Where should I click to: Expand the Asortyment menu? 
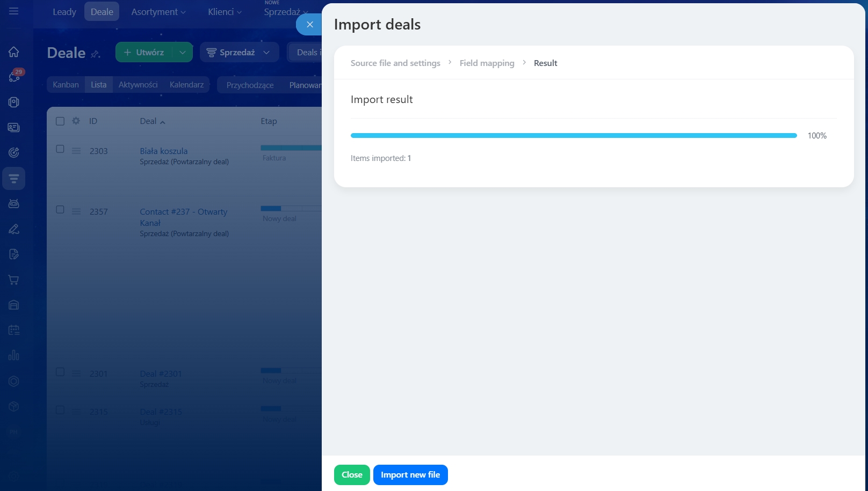(x=158, y=12)
